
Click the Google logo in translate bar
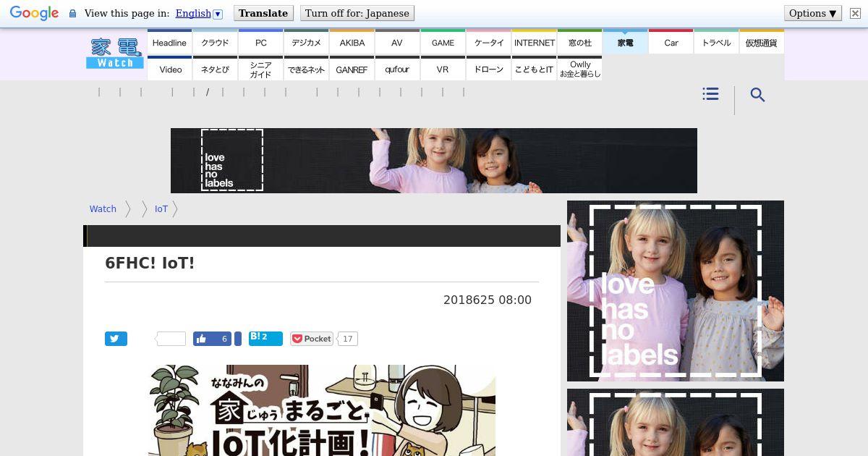pos(34,13)
